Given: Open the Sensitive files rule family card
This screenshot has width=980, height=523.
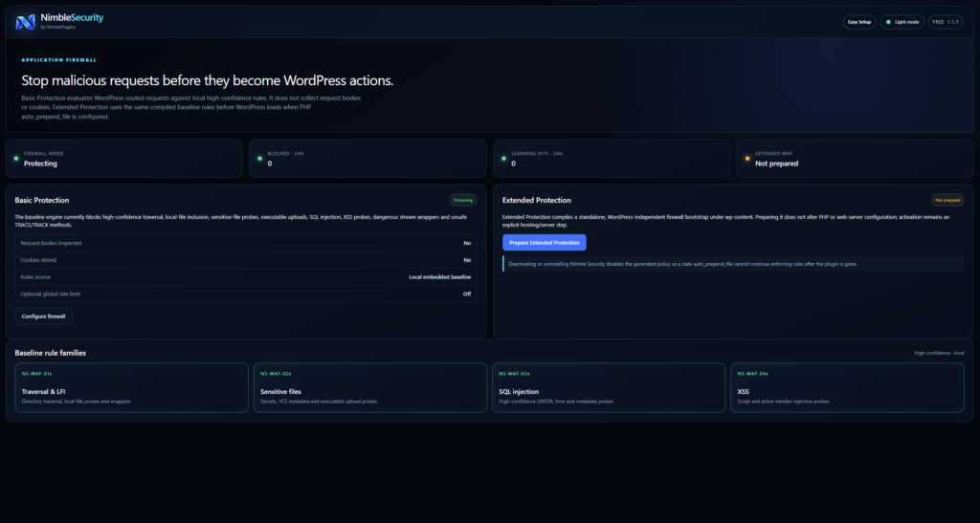Looking at the screenshot, I should click(x=370, y=387).
